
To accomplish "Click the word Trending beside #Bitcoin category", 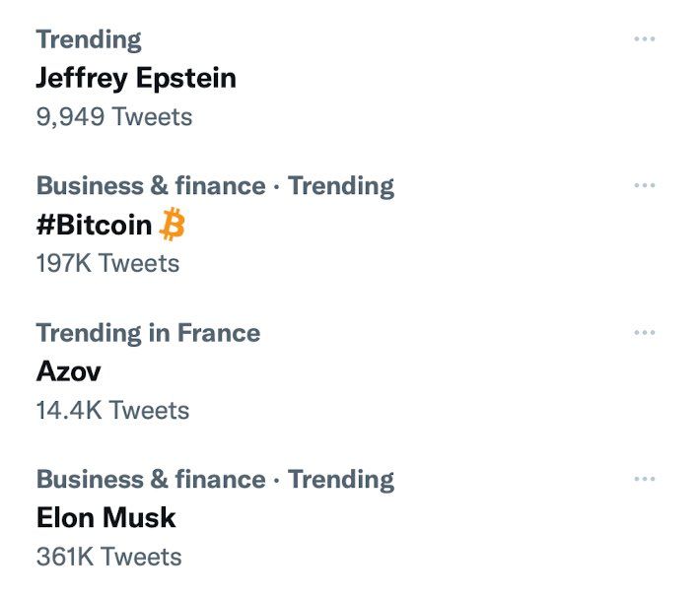I will (341, 186).
